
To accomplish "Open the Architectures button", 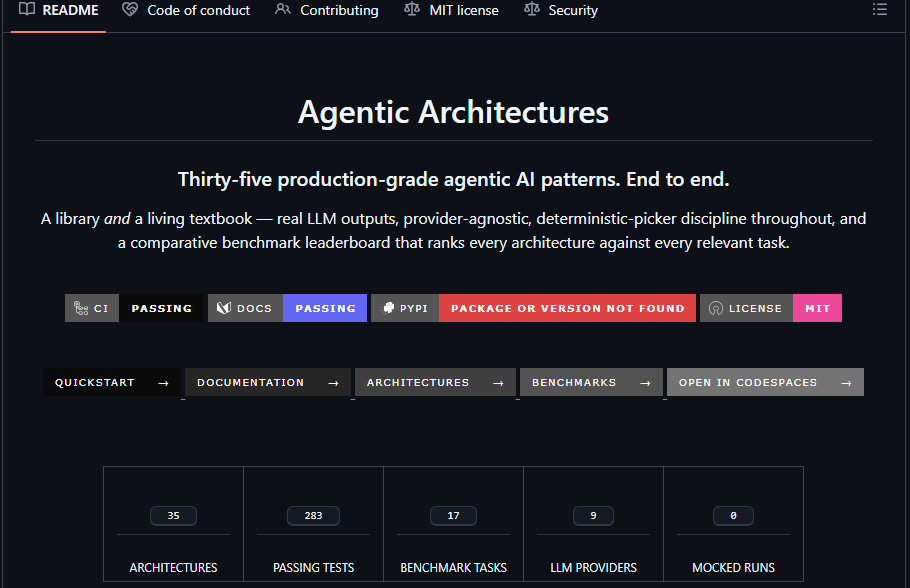I will tap(435, 383).
